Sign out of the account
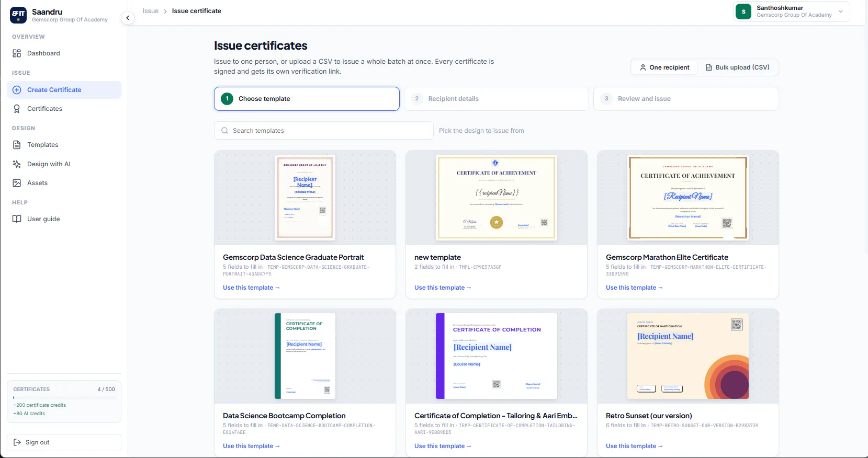This screenshot has width=868, height=458. coord(64,442)
